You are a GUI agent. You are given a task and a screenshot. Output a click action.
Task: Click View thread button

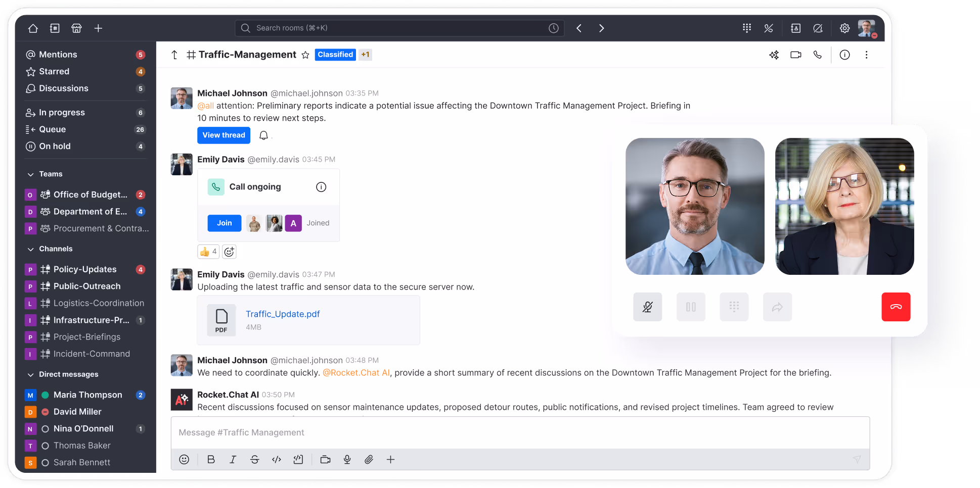click(224, 135)
